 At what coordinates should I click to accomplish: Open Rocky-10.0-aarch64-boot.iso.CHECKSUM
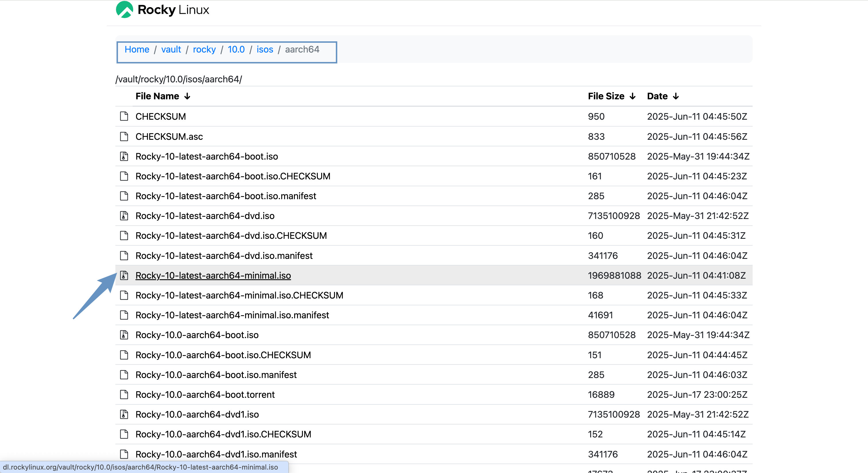click(223, 355)
